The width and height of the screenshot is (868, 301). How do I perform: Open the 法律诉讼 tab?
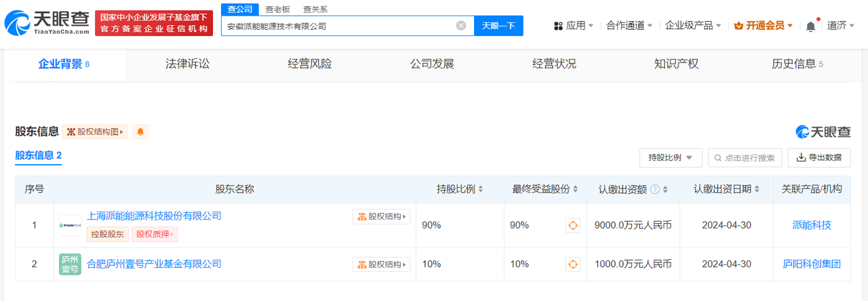click(187, 64)
